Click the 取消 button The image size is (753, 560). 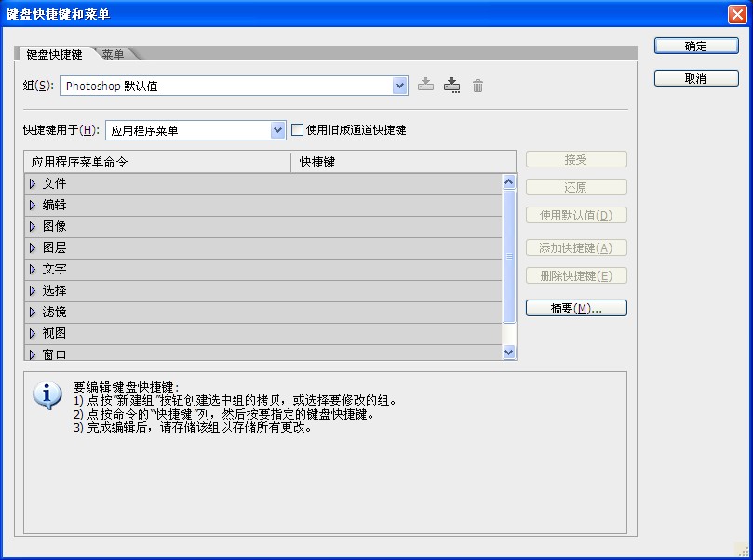pos(696,78)
